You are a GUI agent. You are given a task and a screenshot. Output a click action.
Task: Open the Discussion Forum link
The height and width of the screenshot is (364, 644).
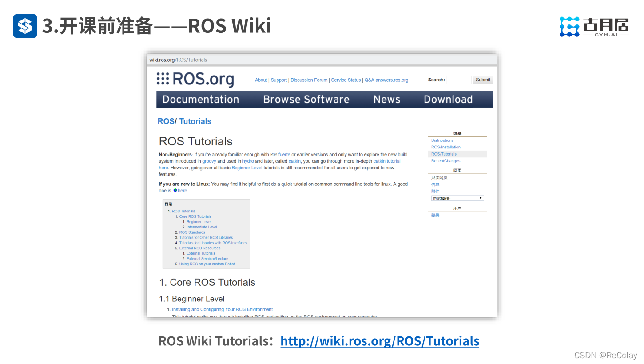click(x=309, y=80)
